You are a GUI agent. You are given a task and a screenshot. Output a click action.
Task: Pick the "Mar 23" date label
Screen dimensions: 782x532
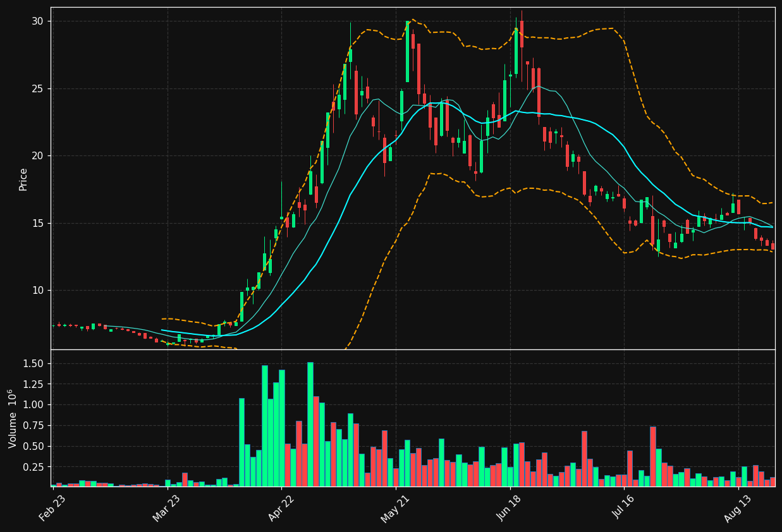tap(166, 509)
